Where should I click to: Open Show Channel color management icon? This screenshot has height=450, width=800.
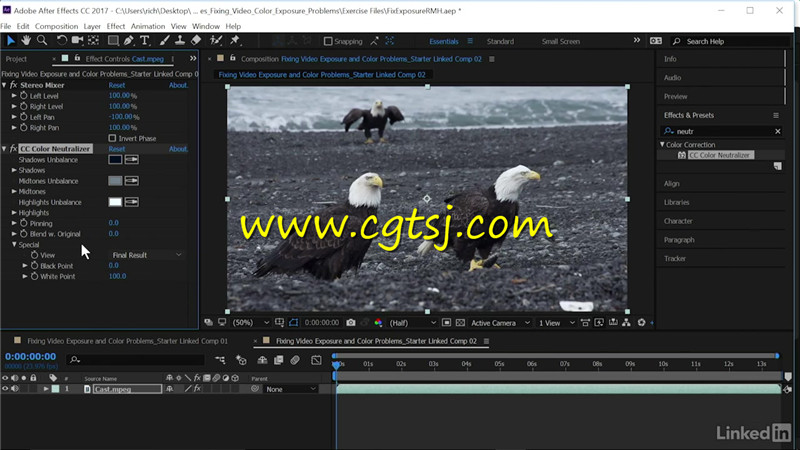pos(378,322)
